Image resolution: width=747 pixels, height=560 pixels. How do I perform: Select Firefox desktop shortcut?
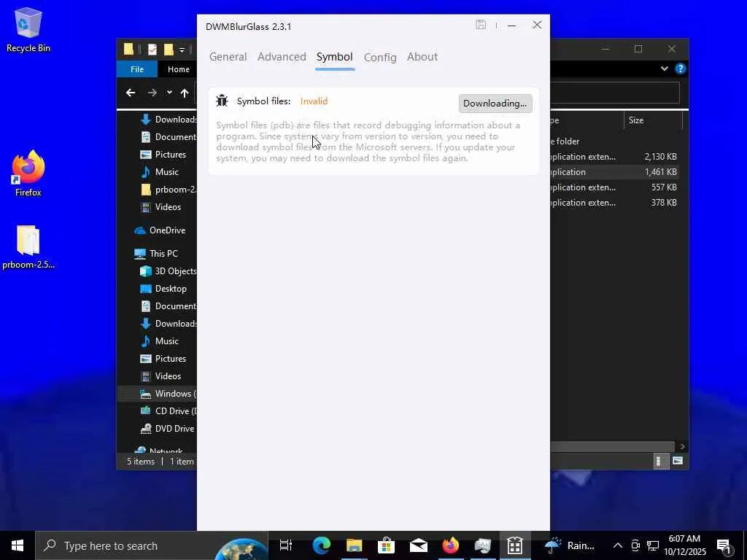pyautogui.click(x=28, y=174)
